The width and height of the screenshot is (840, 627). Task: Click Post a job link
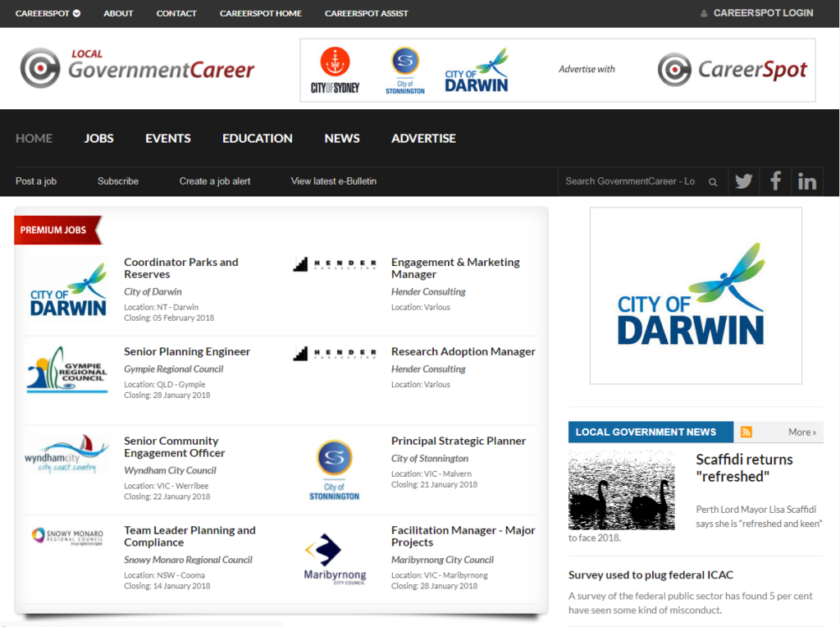36,181
